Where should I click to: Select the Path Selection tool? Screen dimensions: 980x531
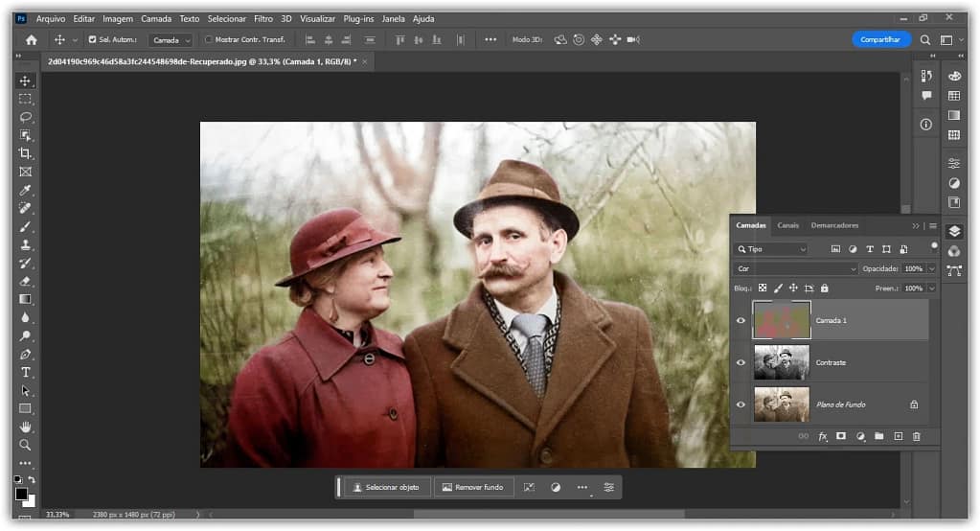click(25, 390)
